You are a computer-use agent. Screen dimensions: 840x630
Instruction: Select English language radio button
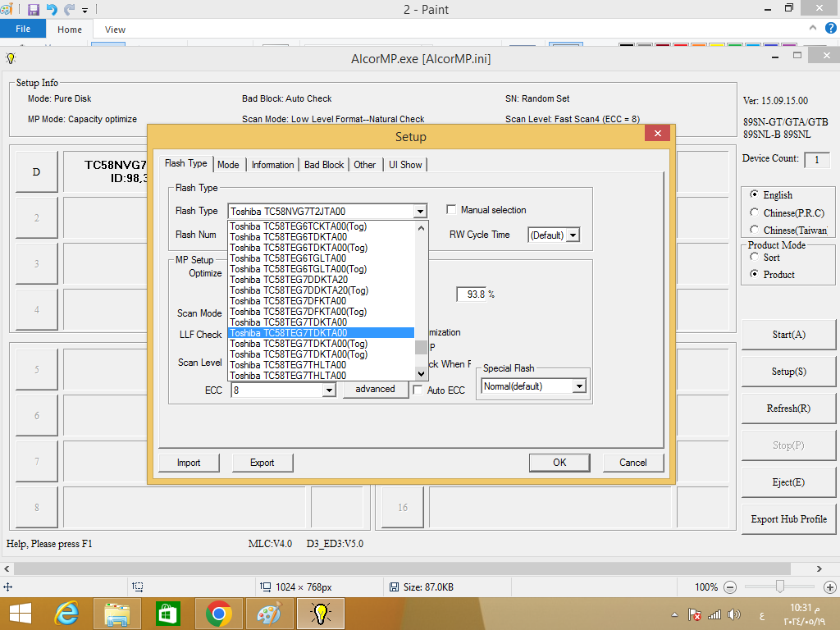pyautogui.click(x=755, y=194)
